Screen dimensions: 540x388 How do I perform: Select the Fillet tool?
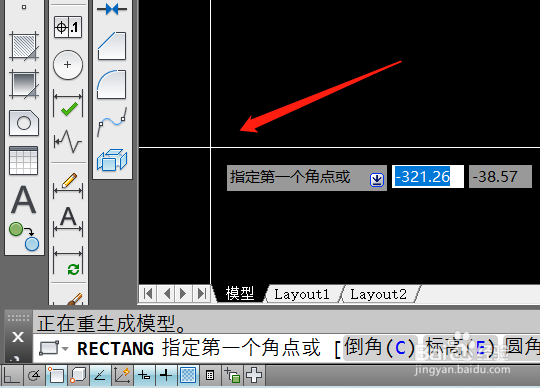point(112,85)
